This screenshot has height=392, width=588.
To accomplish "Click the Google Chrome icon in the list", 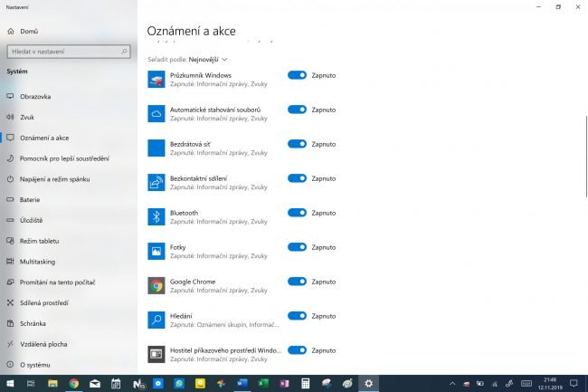I will click(x=156, y=286).
